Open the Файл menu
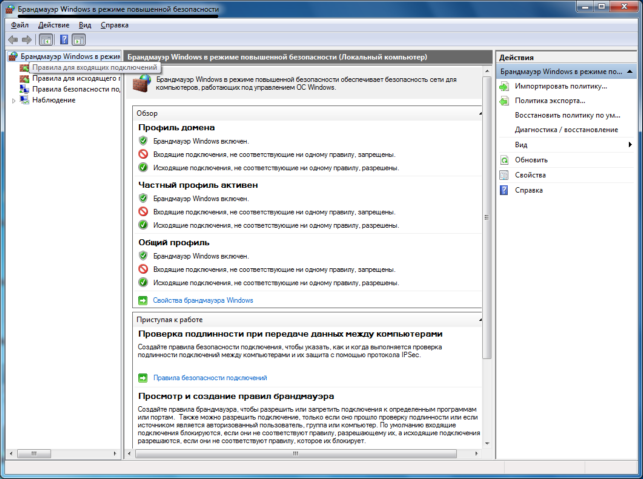 [19, 25]
